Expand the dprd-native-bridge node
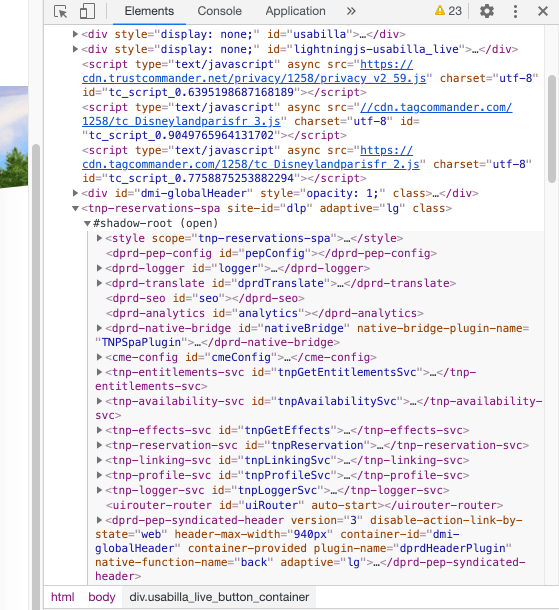559x610 pixels. (99, 328)
